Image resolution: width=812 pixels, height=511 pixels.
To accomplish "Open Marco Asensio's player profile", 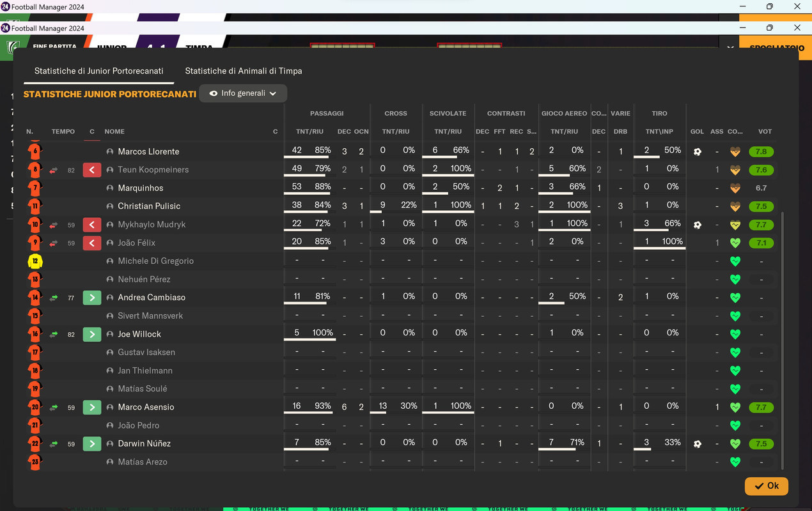I will click(146, 407).
